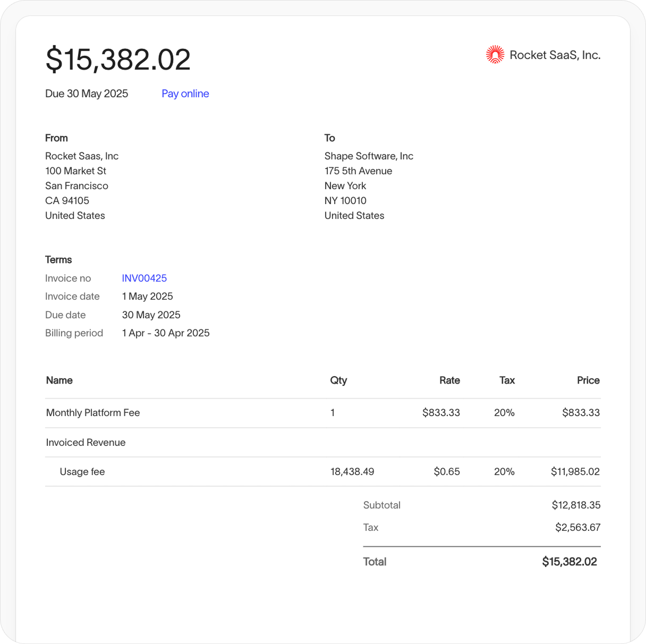Select the Subtotal amount $12,818.35

point(576,505)
